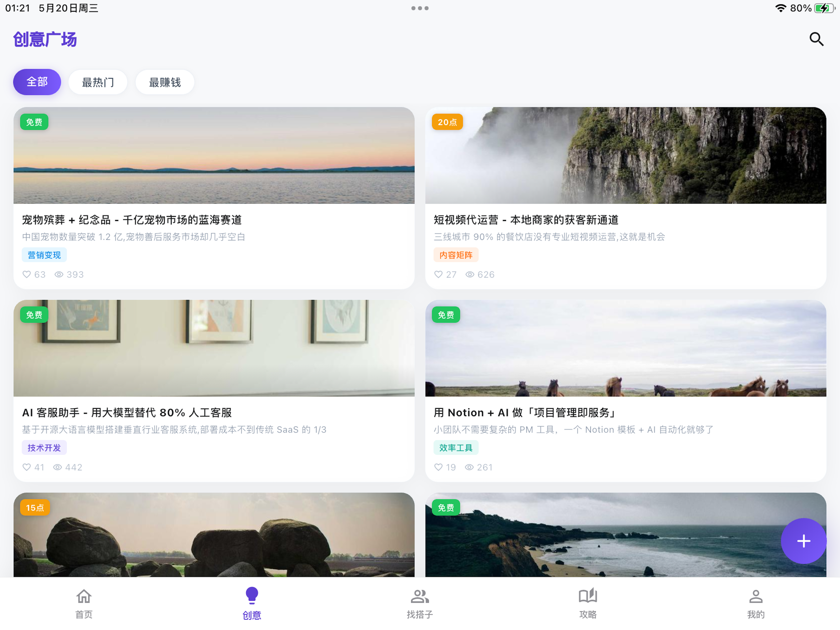This screenshot has width=840, height=630.
Task: Open the coastline thumbnail at the bottom right
Action: coord(625,535)
